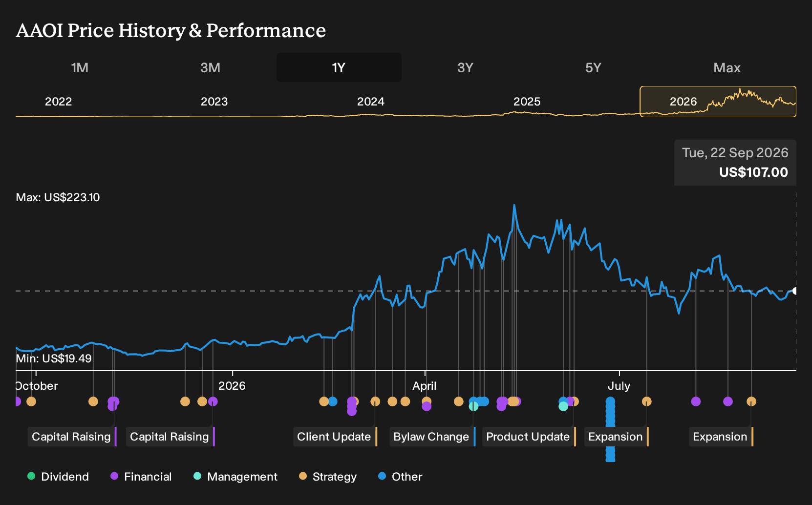Viewport: 812px width, 505px height.
Task: Click the 2024 label in the overview timeline
Action: coord(371,102)
